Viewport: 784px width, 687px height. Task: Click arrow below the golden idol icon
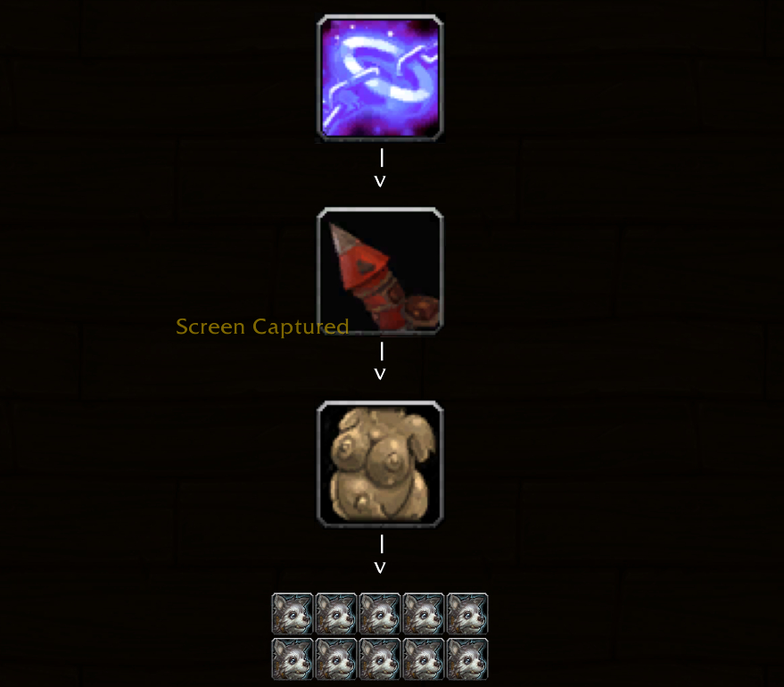click(380, 554)
